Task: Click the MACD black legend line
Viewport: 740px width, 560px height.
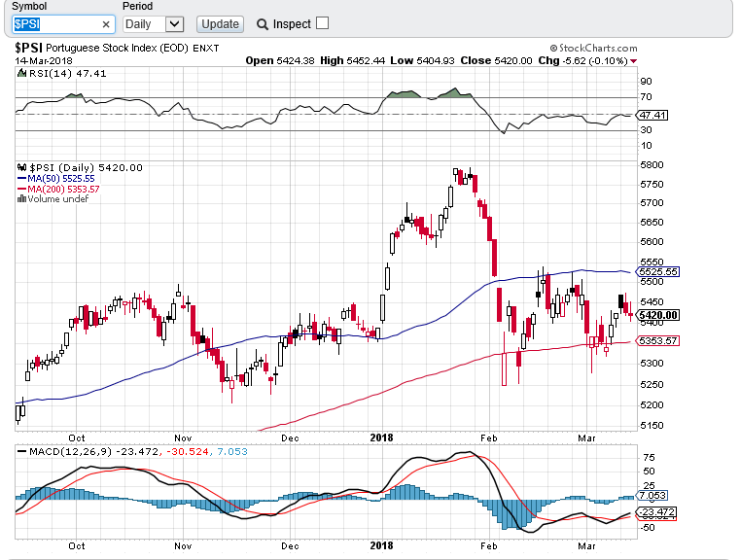Action: 21,451
